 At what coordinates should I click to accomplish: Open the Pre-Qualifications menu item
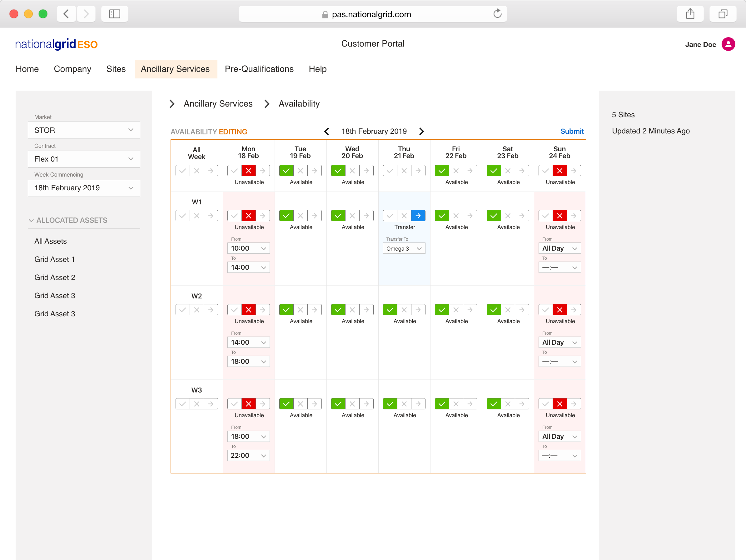tap(259, 69)
